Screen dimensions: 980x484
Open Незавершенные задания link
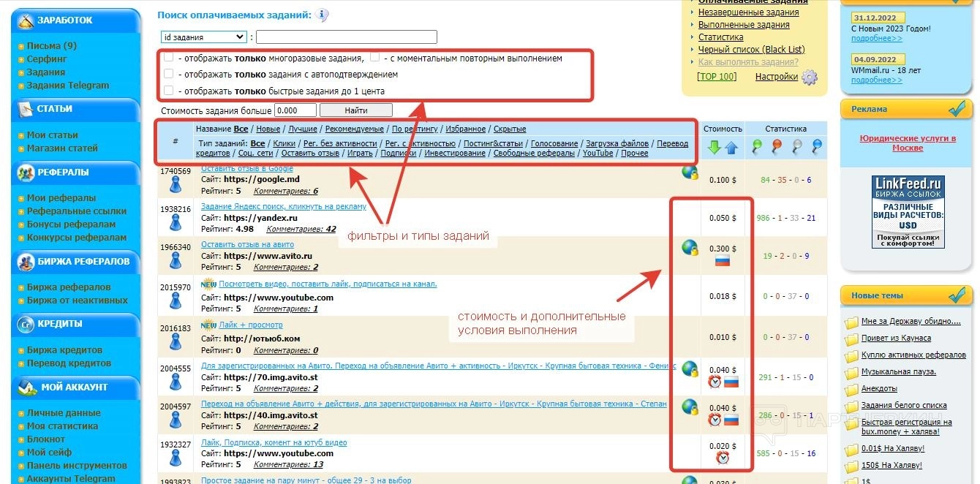pos(748,12)
